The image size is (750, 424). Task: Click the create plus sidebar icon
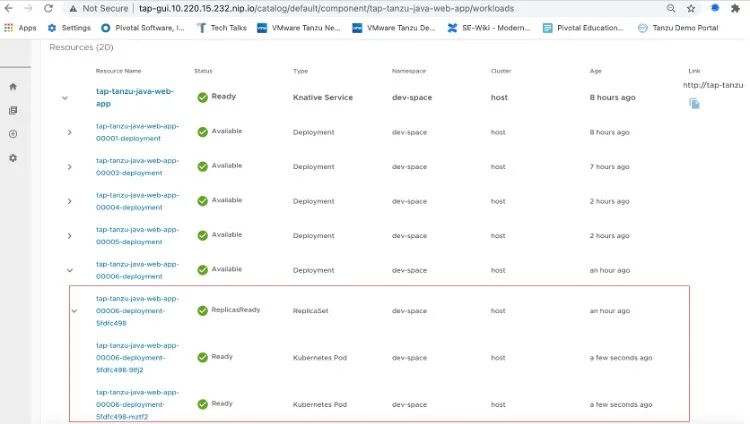tap(13, 134)
